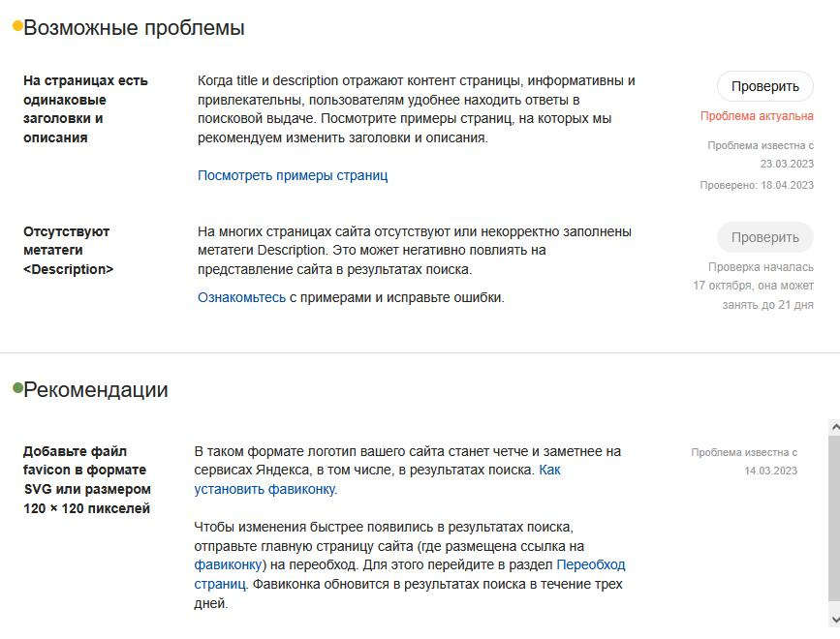This screenshot has width=840, height=639.
Task: Click the фавиконку link before на переобход
Action: coord(228,564)
